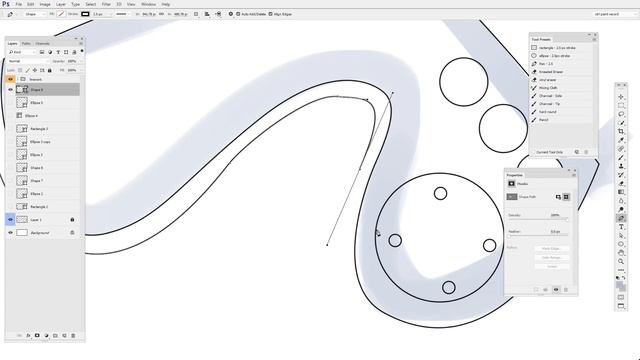
Task: Click the pixel layer filter icon
Action: point(42,52)
